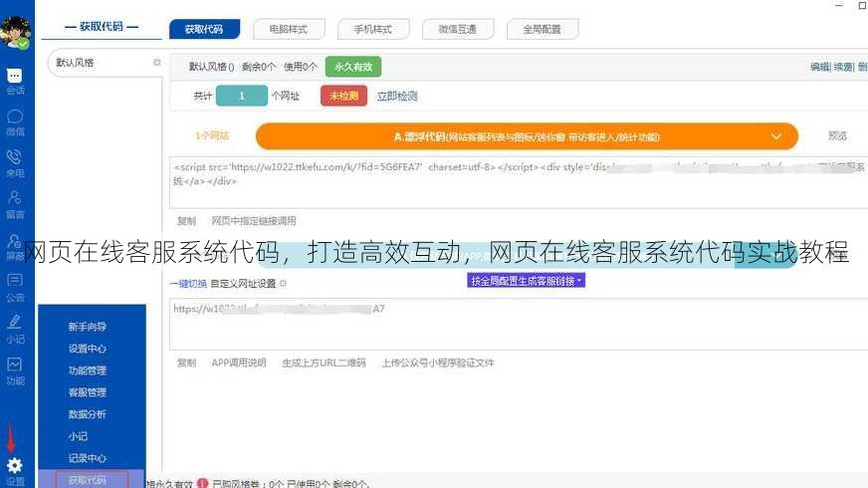Click the APP调用说明 link
The width and height of the screenshot is (868, 488).
(239, 363)
